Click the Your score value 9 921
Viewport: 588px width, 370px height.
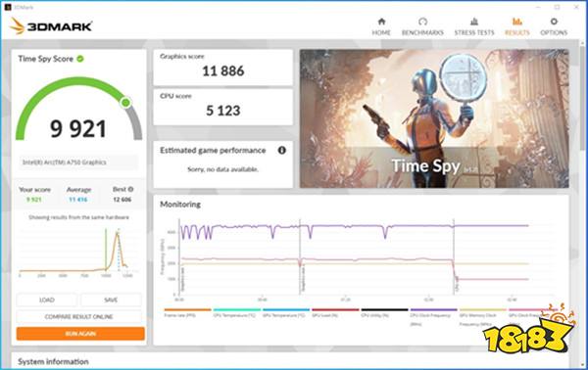33,200
